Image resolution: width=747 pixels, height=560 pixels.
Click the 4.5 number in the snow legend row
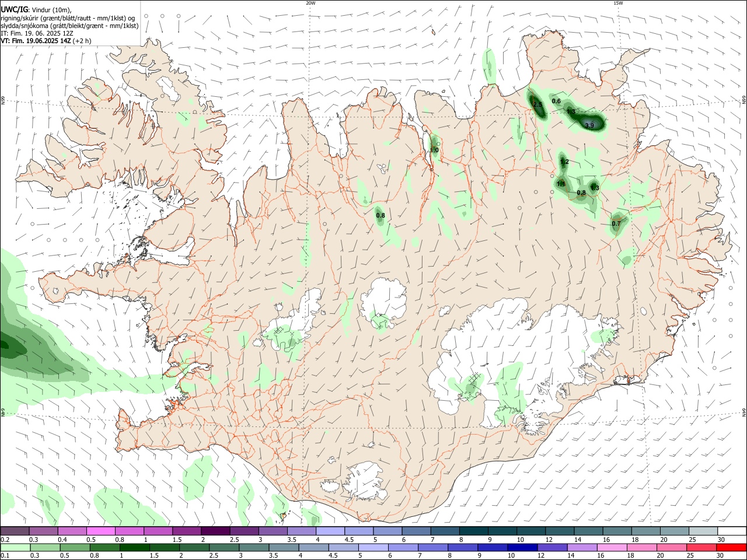tap(349, 540)
